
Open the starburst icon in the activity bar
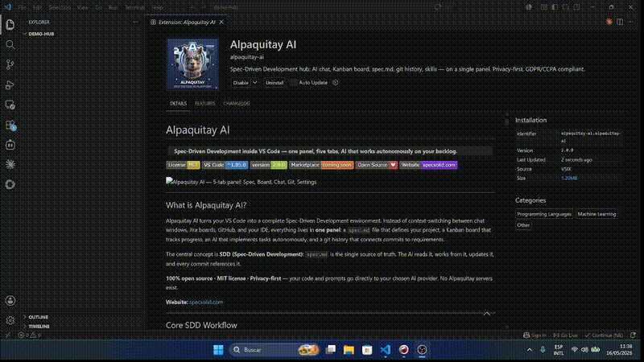point(10,164)
